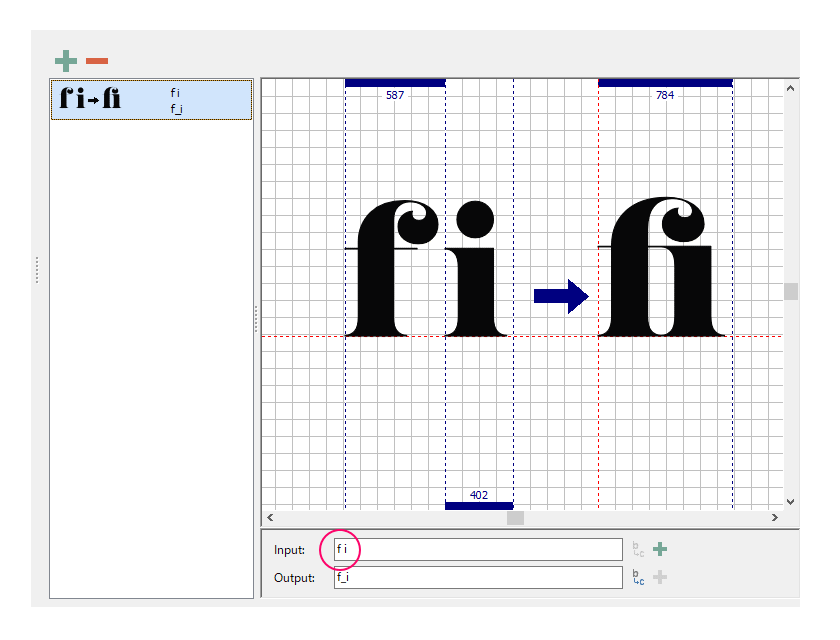Click the 784 advance width bar
Screen dimensions: 840x640
tap(665, 83)
